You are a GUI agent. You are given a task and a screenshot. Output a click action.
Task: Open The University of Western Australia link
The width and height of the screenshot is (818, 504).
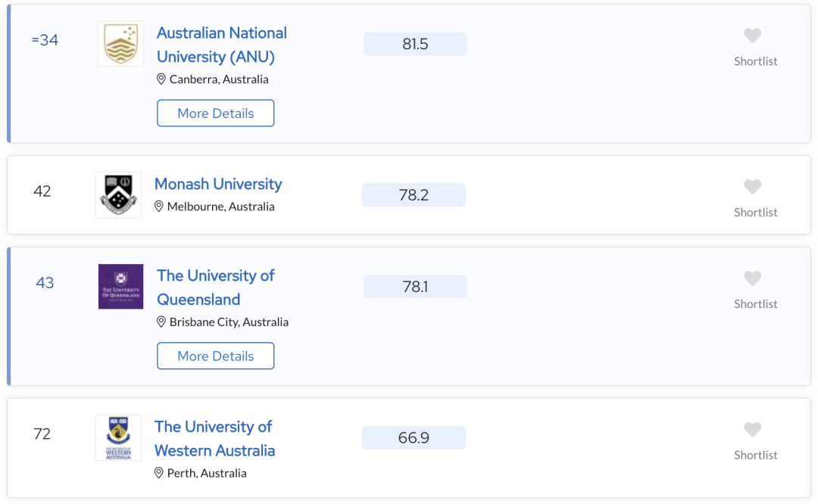pos(214,438)
